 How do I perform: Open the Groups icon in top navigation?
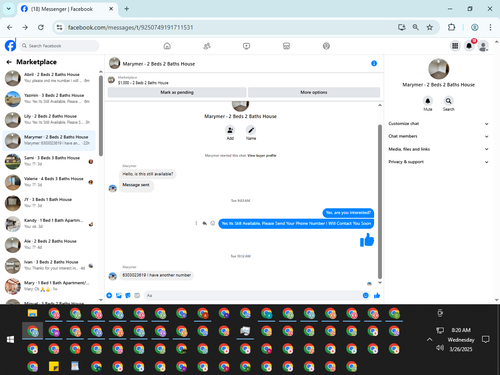coord(326,46)
